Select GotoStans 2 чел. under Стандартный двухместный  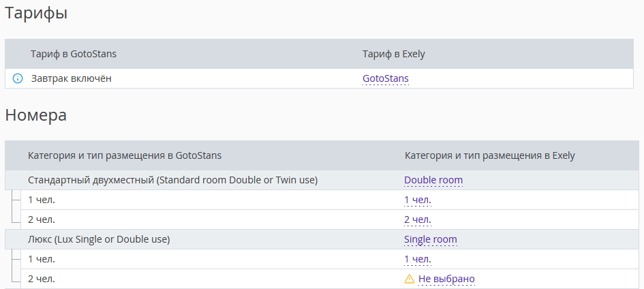point(42,219)
